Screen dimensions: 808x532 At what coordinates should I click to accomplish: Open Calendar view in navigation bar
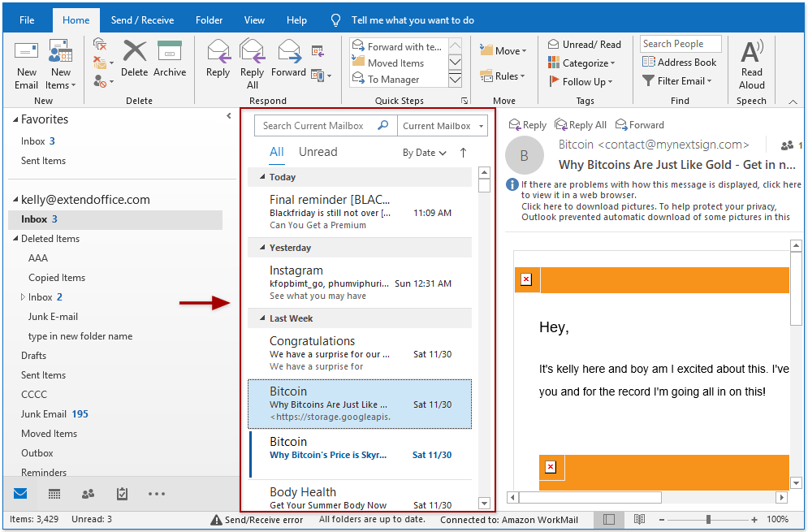[x=54, y=494]
